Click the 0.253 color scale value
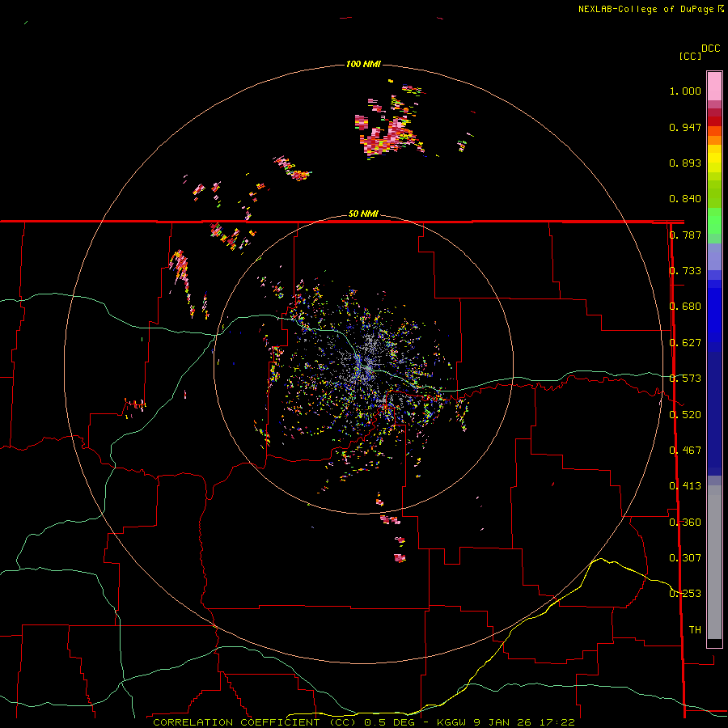The image size is (728, 728). [x=685, y=594]
